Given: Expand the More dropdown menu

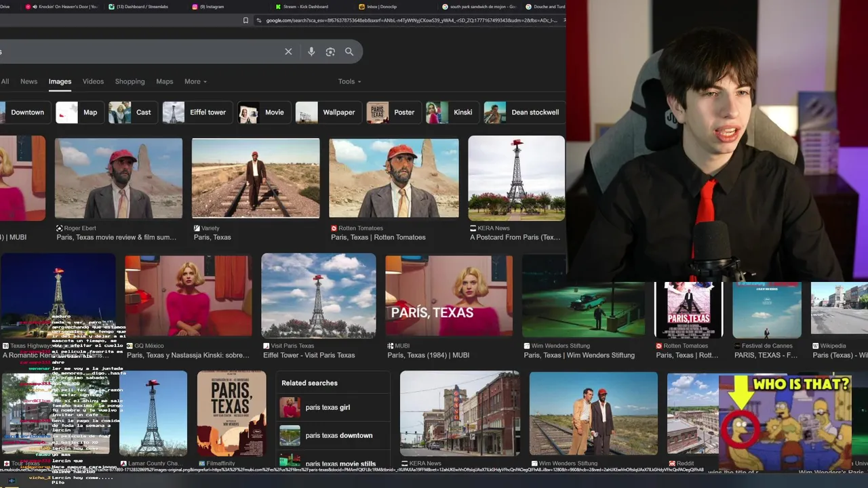Looking at the screenshot, I should click(195, 81).
